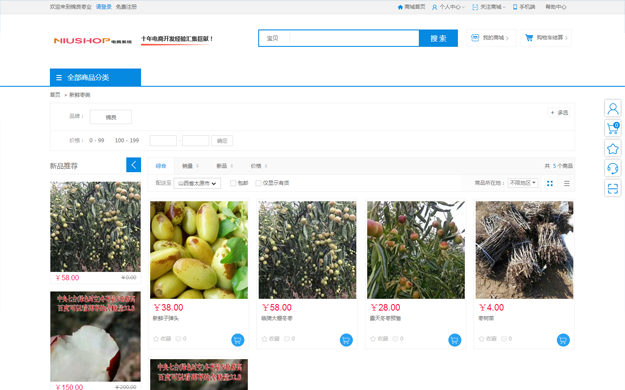Open the sidebar recommended product image priced ¥58.00
625x390 pixels.
tap(95, 227)
